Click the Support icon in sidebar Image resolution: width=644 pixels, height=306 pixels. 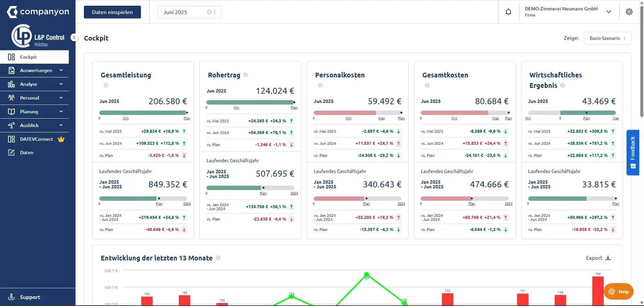(x=11, y=297)
